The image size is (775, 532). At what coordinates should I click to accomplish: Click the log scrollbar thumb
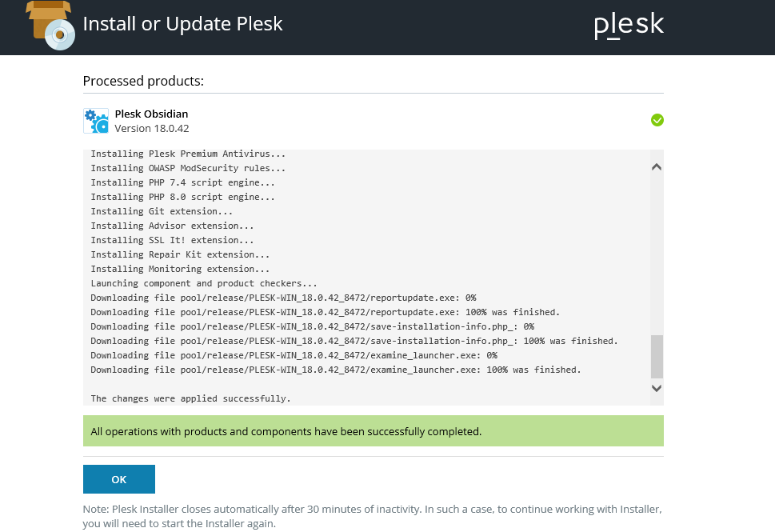coord(657,357)
